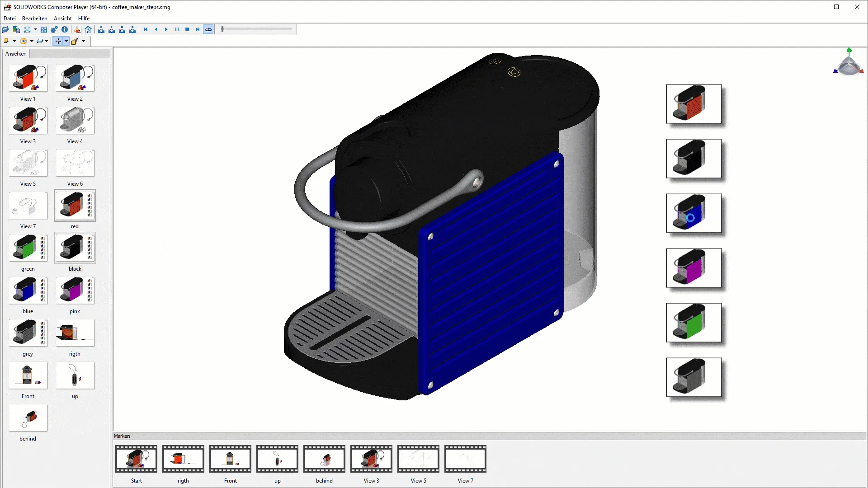
Task: Expand the cutting plane dropdown arrow
Action: tap(47, 41)
